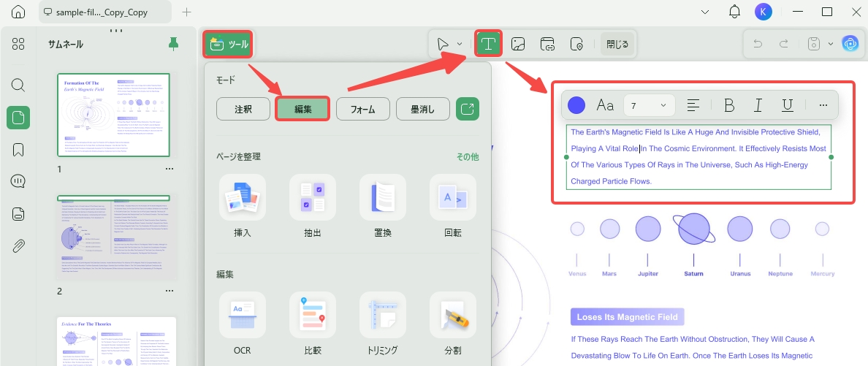This screenshot has width=868, height=366.
Task: Open the 分割 split tool
Action: click(x=453, y=324)
